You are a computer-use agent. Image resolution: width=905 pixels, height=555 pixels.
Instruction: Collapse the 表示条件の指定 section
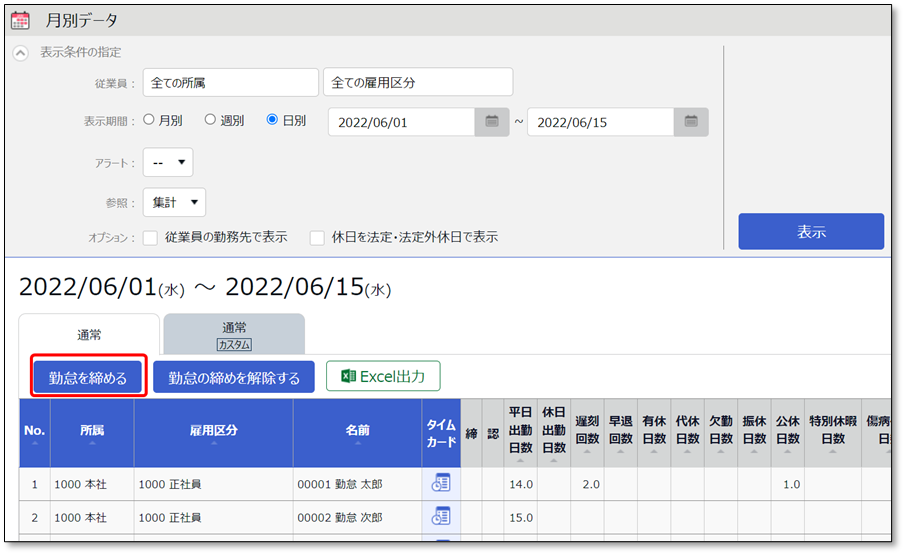click(x=20, y=53)
